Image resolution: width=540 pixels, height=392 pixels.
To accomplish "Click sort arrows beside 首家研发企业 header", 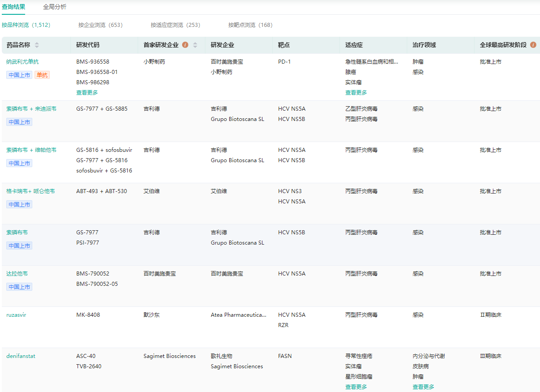I will (195, 45).
